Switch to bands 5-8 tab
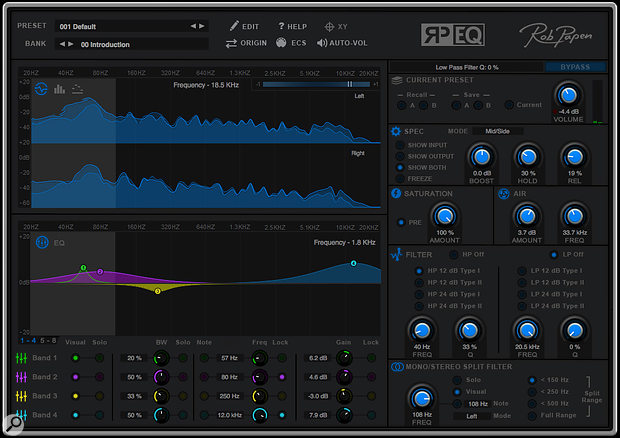 48,341
